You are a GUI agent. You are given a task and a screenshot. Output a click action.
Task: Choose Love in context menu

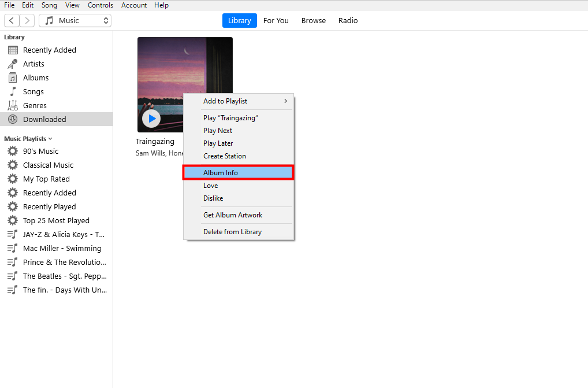[x=238, y=186]
